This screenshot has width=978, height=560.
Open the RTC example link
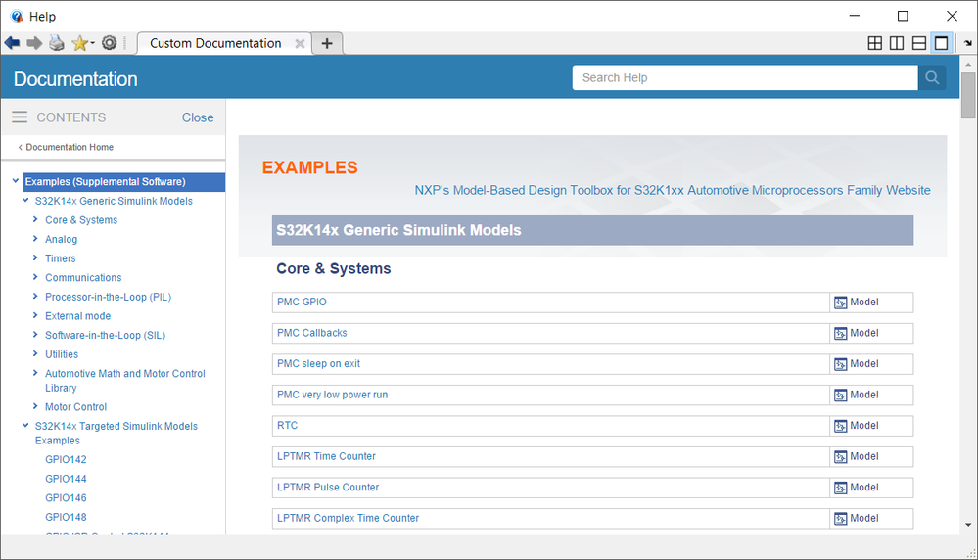(x=288, y=425)
